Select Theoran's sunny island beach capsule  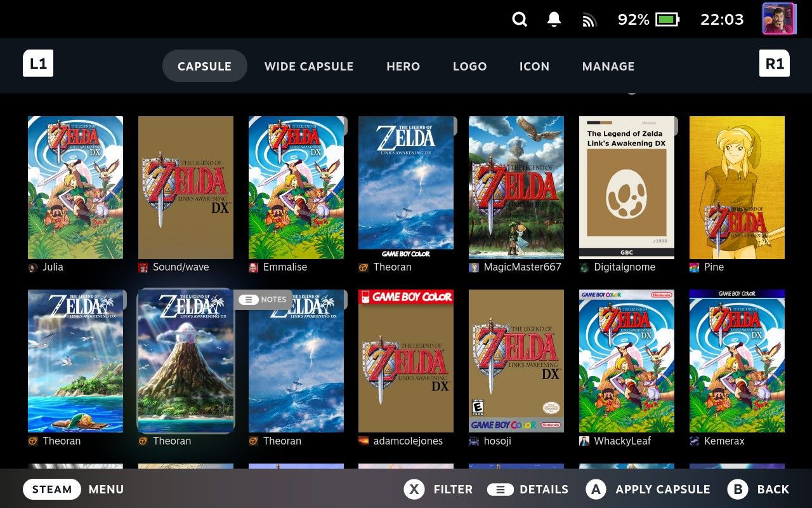pos(75,361)
